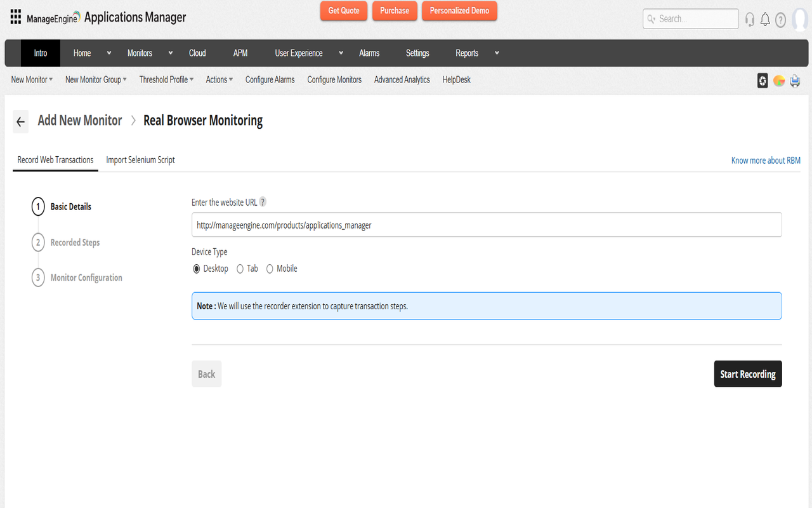Open the user profile avatar
This screenshot has height=508, width=812.
coord(801,19)
